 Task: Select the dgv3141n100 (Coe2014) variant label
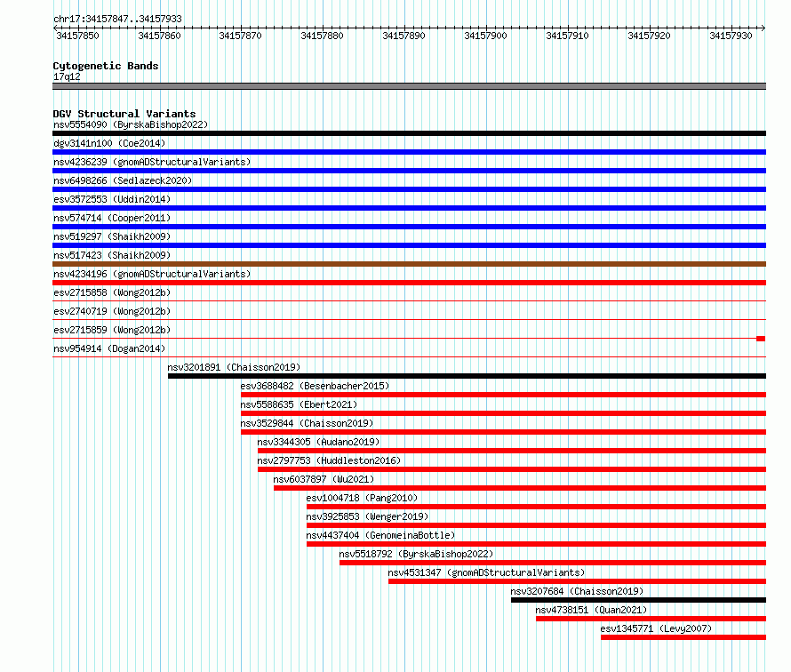(x=109, y=143)
